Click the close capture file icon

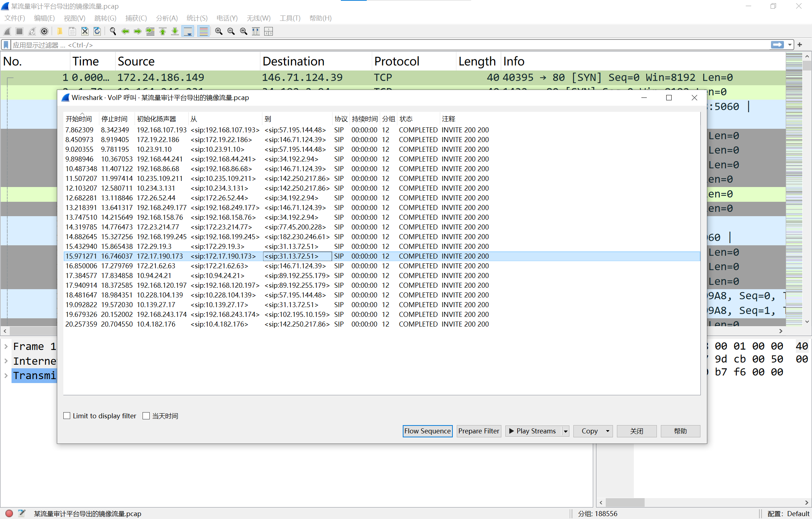(x=85, y=32)
